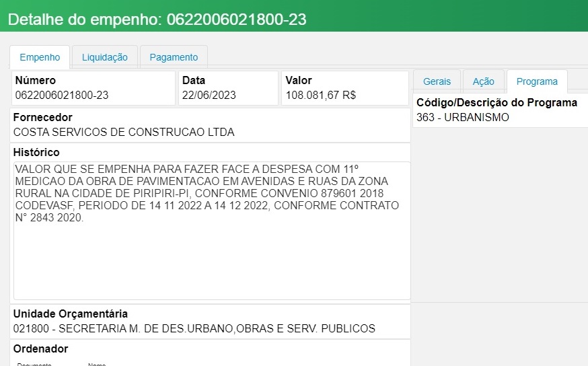This screenshot has width=588, height=366.
Task: Click the Número field label
Action: pos(35,80)
